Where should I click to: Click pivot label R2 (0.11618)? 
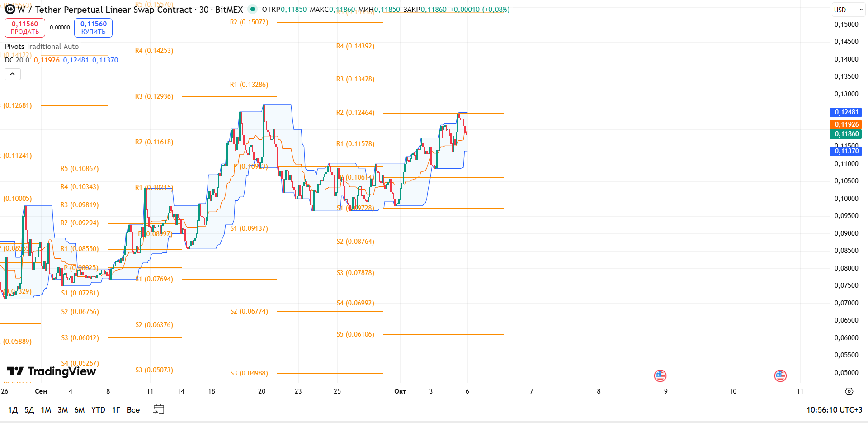point(154,142)
